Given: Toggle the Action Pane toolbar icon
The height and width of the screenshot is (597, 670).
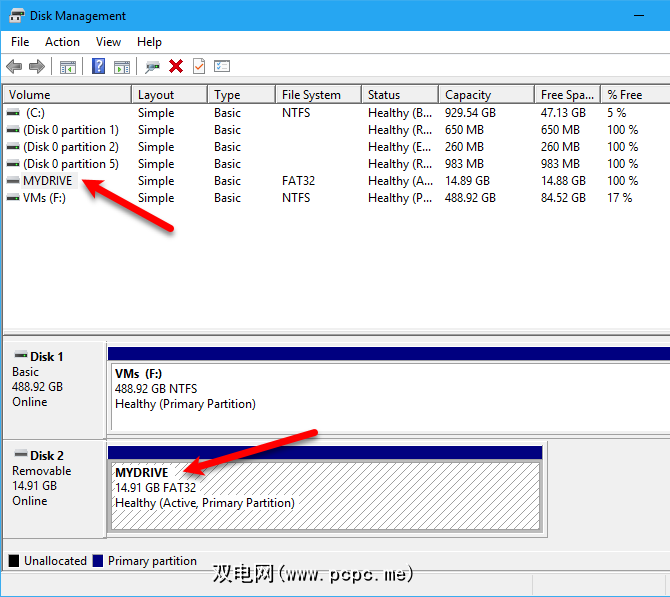Looking at the screenshot, I should (122, 67).
